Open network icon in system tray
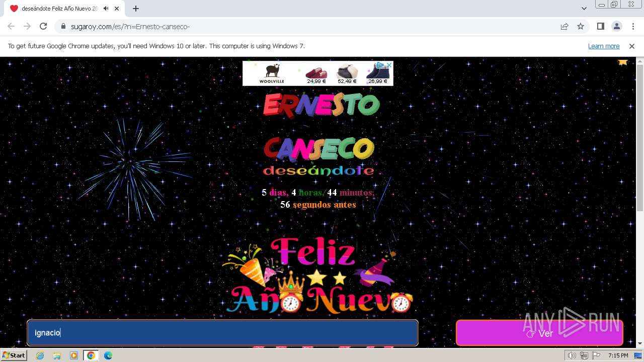The image size is (644, 362). click(x=584, y=355)
